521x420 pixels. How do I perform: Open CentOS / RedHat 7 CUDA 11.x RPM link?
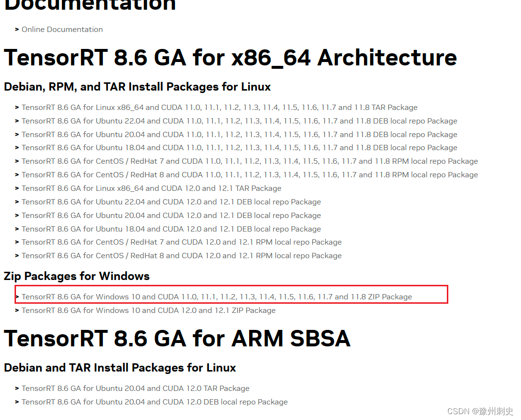[250, 161]
